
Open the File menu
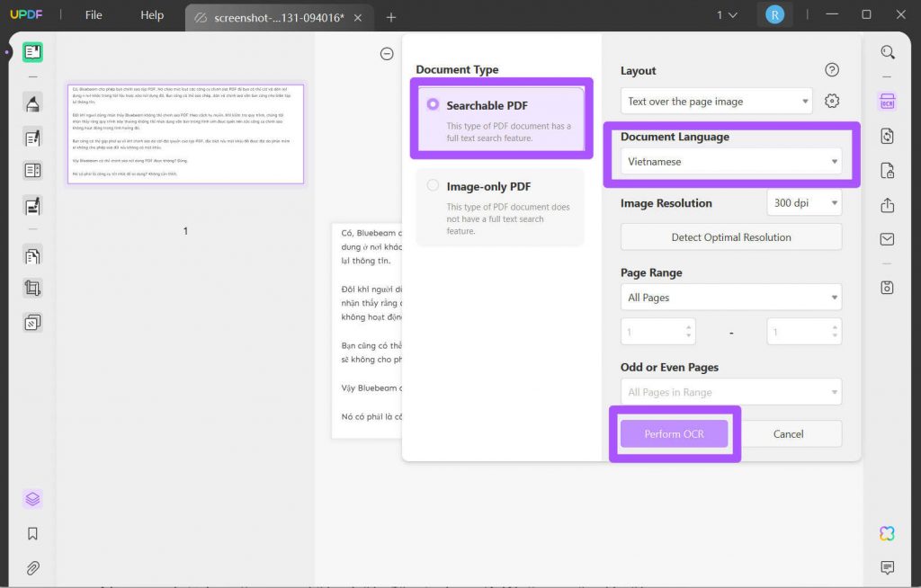coord(93,14)
